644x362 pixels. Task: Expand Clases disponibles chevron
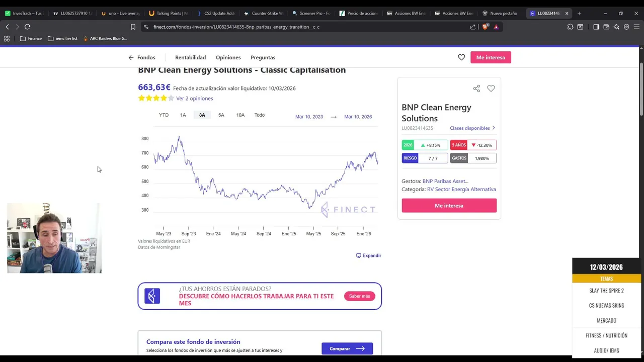pos(494,128)
